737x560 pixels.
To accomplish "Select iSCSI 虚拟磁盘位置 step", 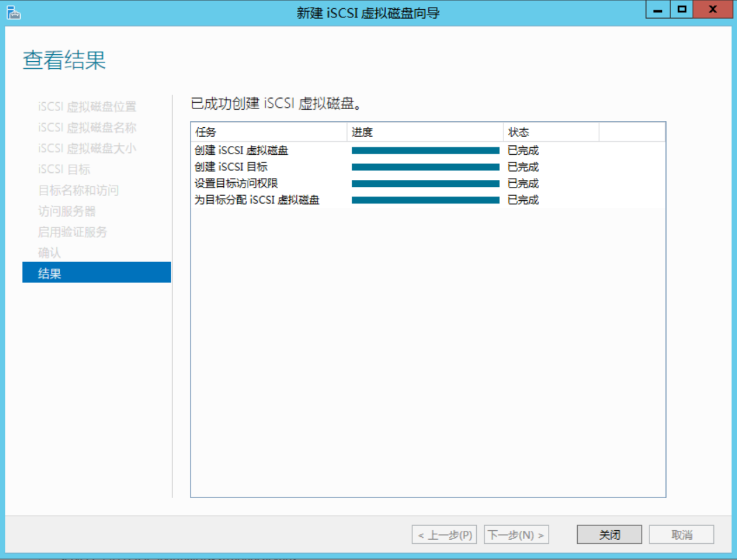I will [x=87, y=106].
